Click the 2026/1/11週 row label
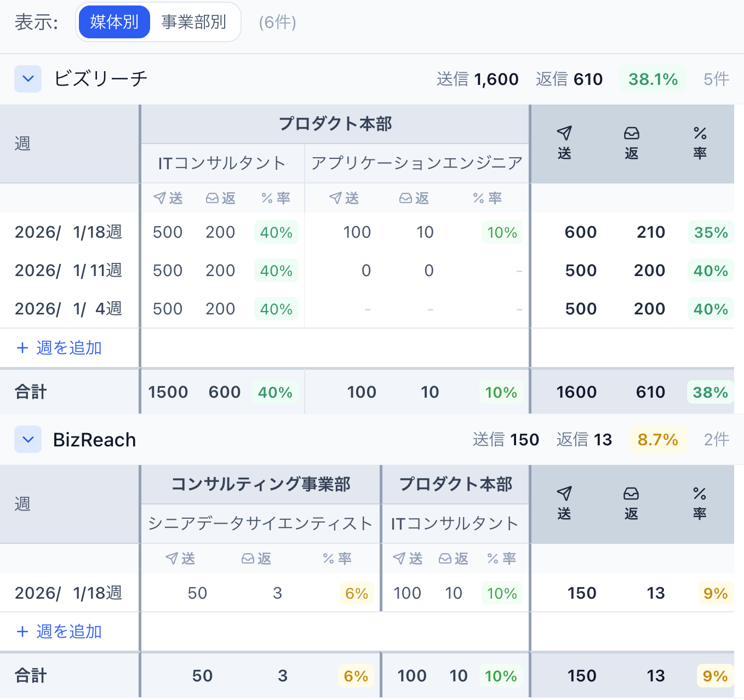744x700 pixels. pyautogui.click(x=68, y=271)
